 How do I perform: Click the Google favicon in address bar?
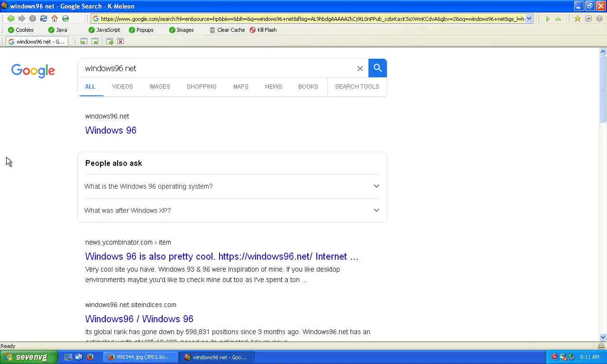pyautogui.click(x=96, y=19)
